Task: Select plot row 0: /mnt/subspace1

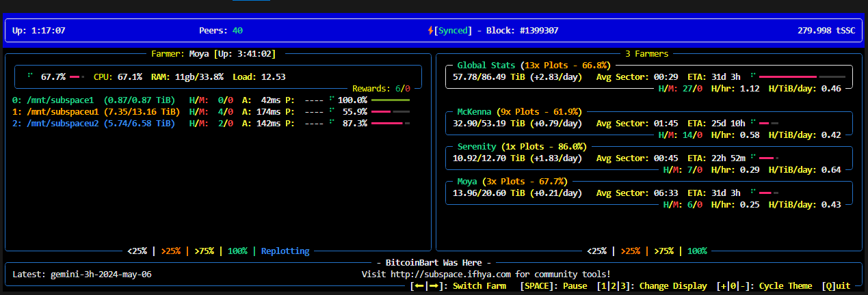Action: coord(212,100)
